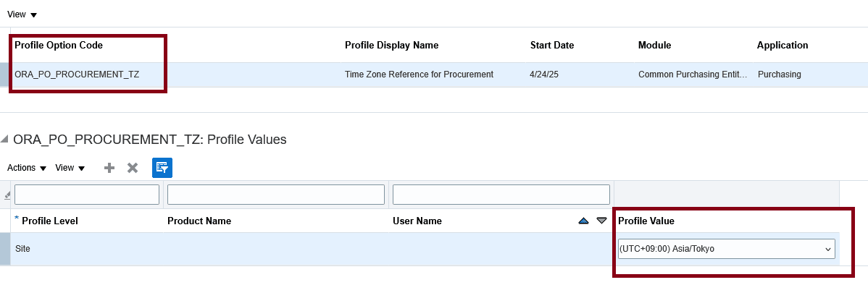Open the Actions menu in Profile Values
The image size is (868, 285).
(27, 168)
